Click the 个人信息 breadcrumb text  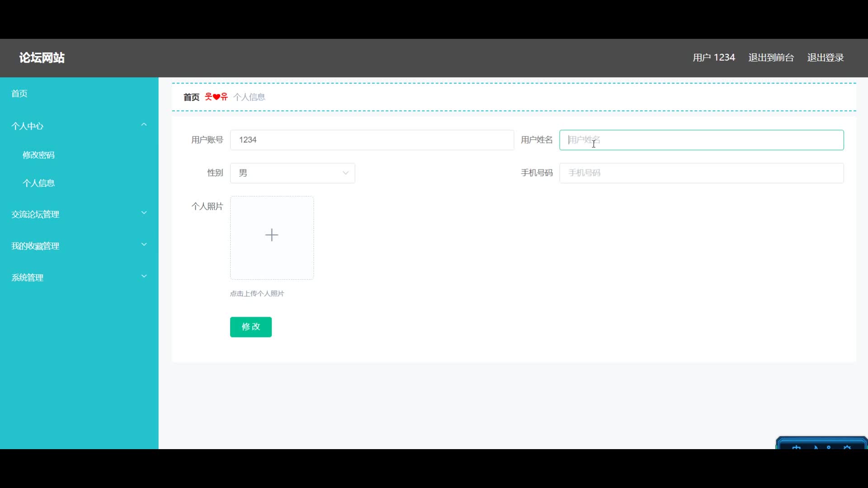coord(249,97)
